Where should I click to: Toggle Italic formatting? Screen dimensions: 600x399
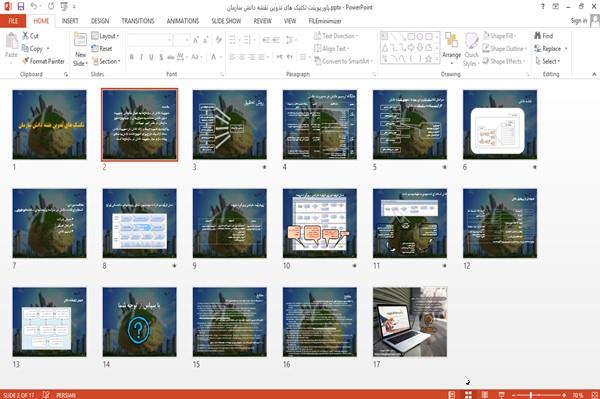click(141, 57)
